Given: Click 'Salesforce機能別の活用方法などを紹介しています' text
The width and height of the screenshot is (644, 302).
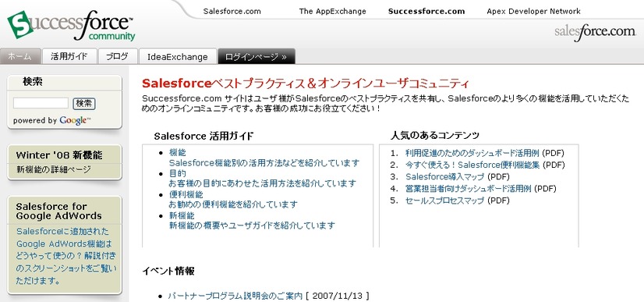Looking at the screenshot, I should pos(264,163).
